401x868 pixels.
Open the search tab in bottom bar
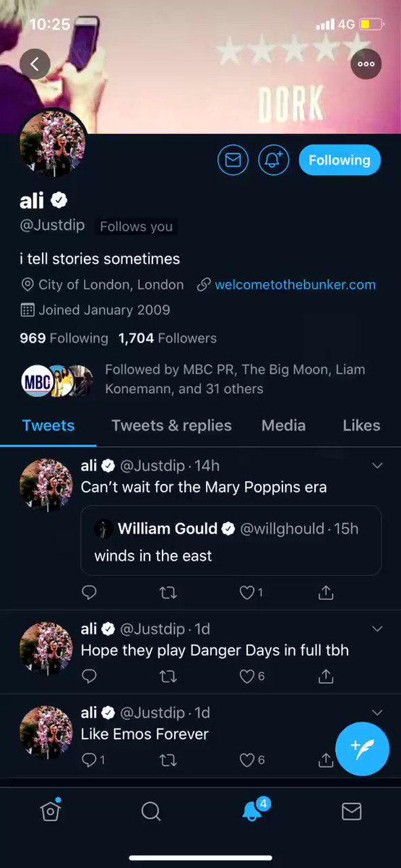point(151,812)
